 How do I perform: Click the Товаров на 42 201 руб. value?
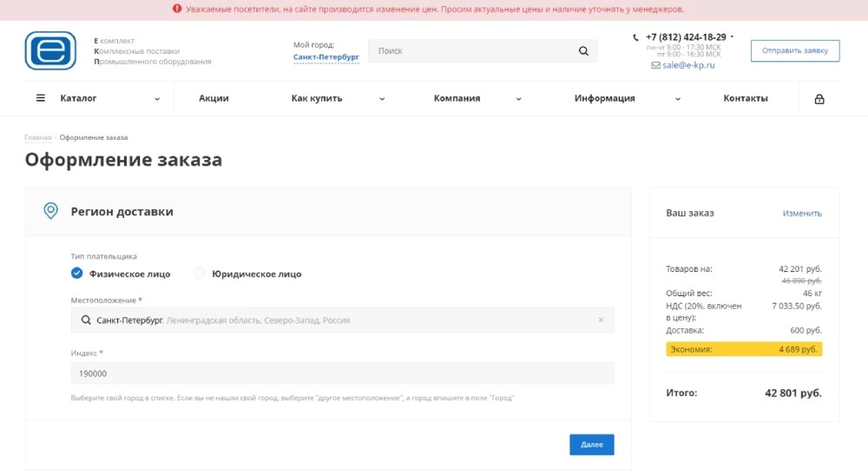click(800, 269)
